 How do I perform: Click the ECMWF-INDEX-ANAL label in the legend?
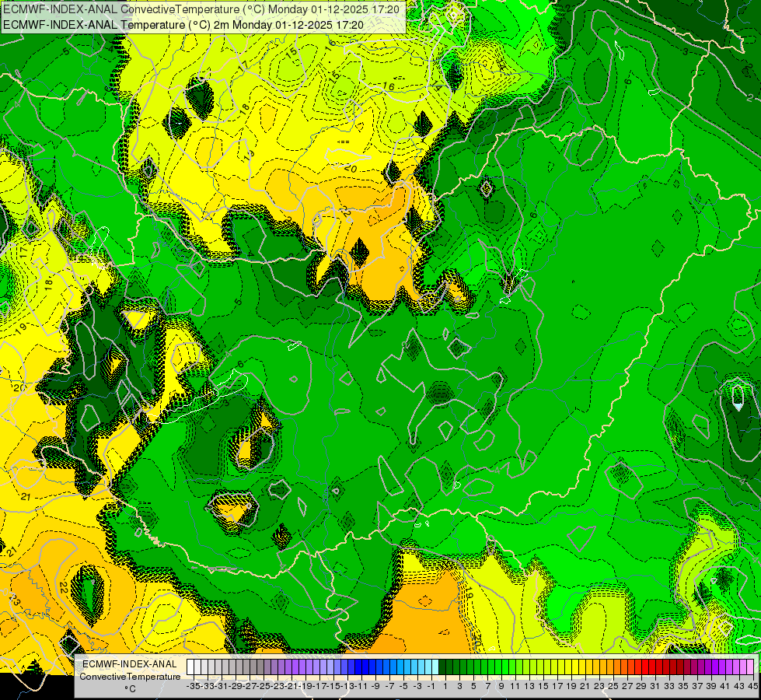130,664
